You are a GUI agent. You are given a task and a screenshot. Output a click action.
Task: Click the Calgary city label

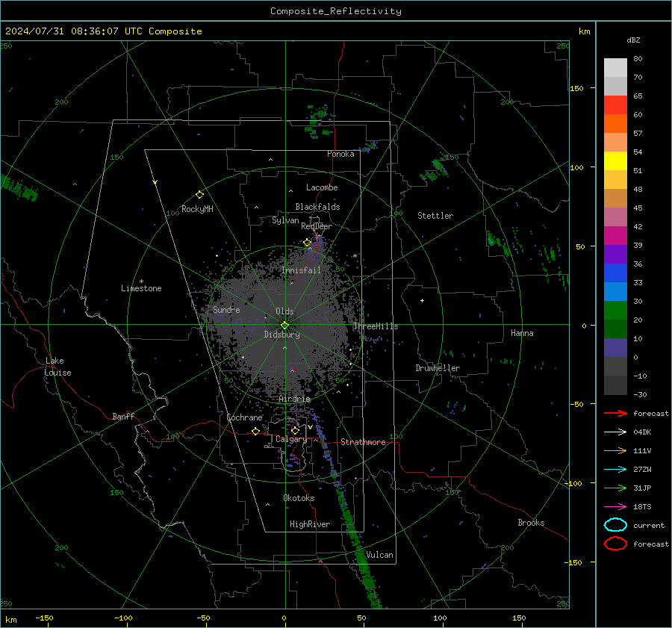coord(291,439)
